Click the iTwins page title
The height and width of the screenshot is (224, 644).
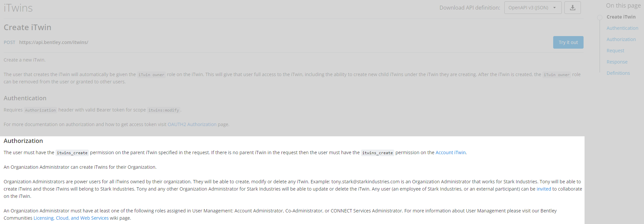tap(18, 8)
